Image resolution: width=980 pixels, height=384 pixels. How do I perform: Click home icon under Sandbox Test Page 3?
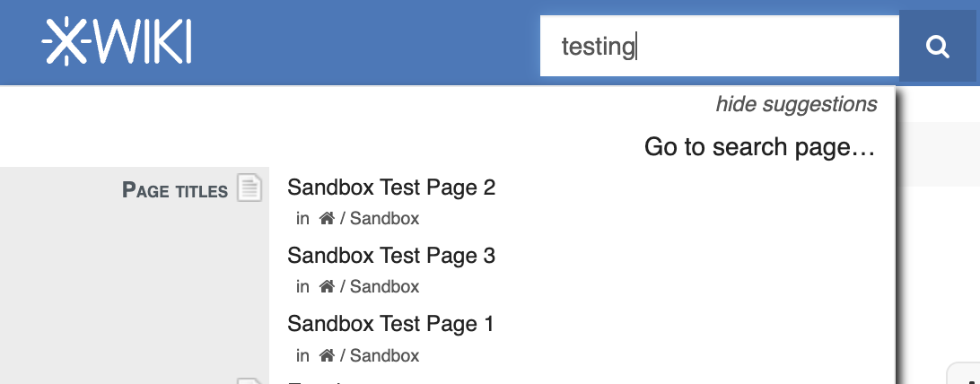click(x=327, y=286)
